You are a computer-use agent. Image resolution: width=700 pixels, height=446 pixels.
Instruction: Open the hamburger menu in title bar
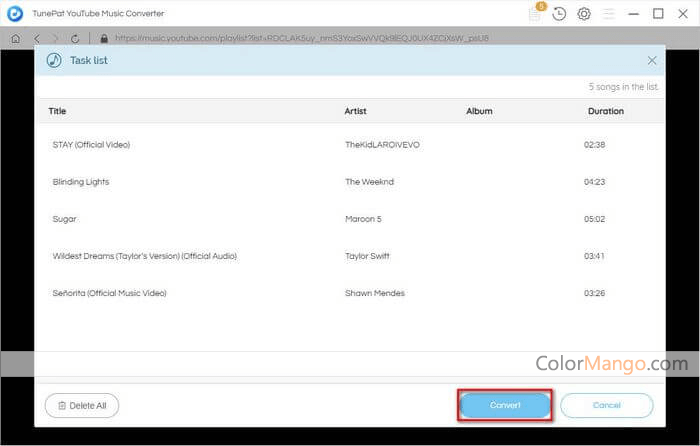click(608, 14)
